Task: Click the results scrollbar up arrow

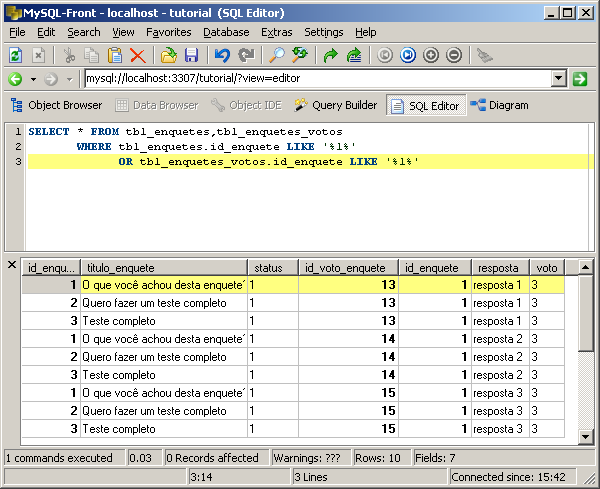Action: tap(585, 267)
